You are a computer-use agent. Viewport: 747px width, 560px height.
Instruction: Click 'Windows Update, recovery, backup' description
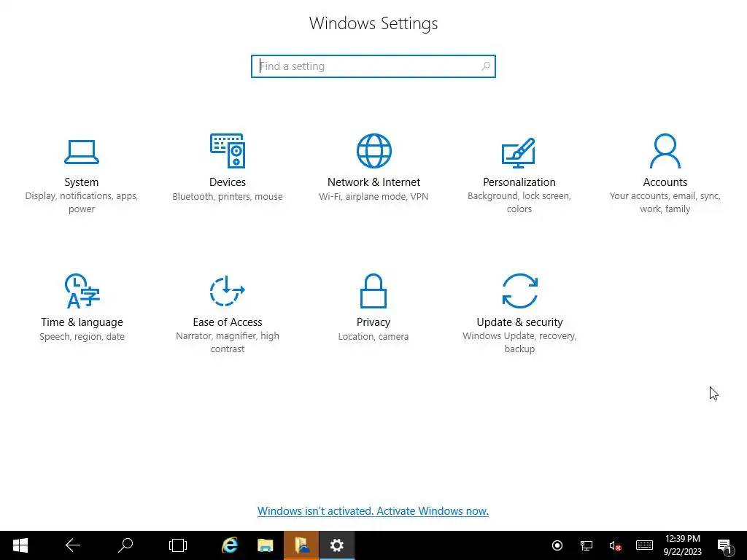click(519, 343)
